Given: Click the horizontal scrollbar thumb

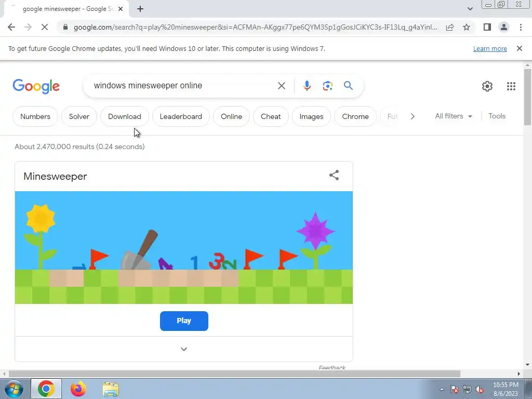Looking at the screenshot, I should coord(234,374).
